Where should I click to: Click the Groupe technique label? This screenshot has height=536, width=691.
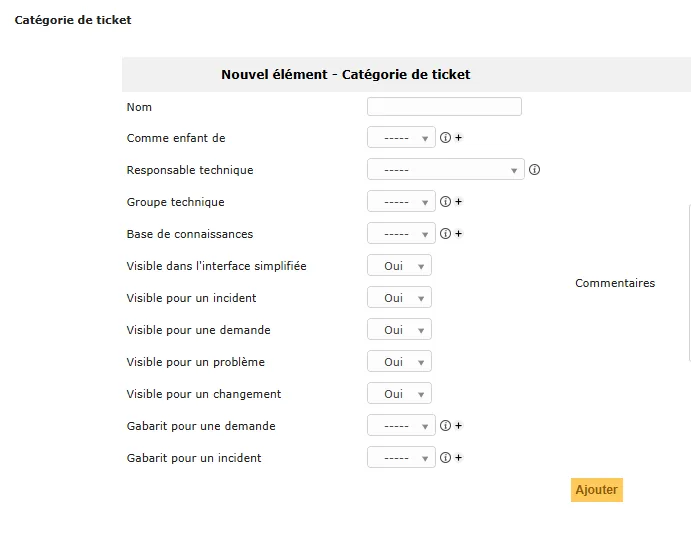(x=175, y=202)
